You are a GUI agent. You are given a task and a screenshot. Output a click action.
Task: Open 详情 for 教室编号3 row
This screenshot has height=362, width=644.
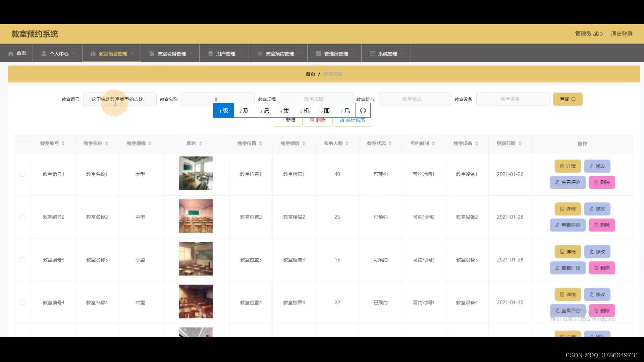568,252
